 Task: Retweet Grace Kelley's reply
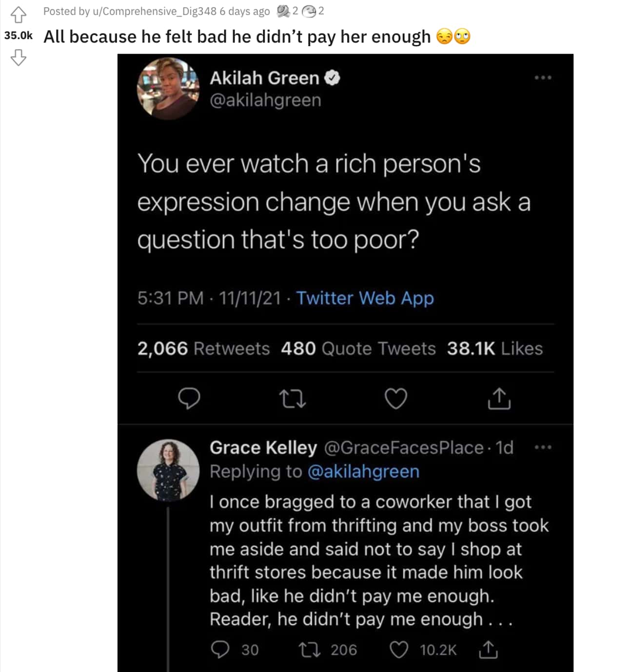[309, 650]
